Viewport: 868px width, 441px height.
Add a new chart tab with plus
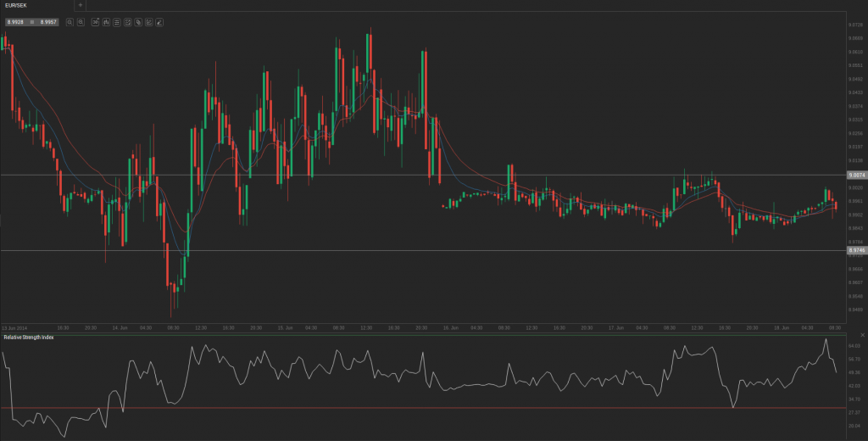point(81,5)
